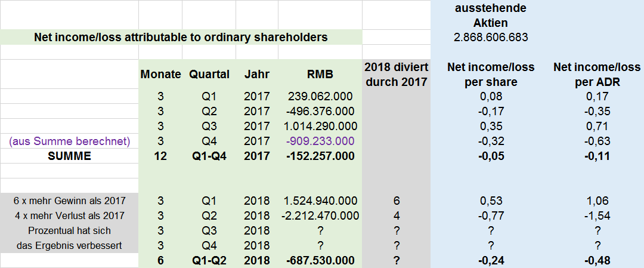Image resolution: width=644 pixels, height=268 pixels.
Task: Click the 'Net income/loss attributable to ordinary shareholders' title cell
Action: [181, 37]
